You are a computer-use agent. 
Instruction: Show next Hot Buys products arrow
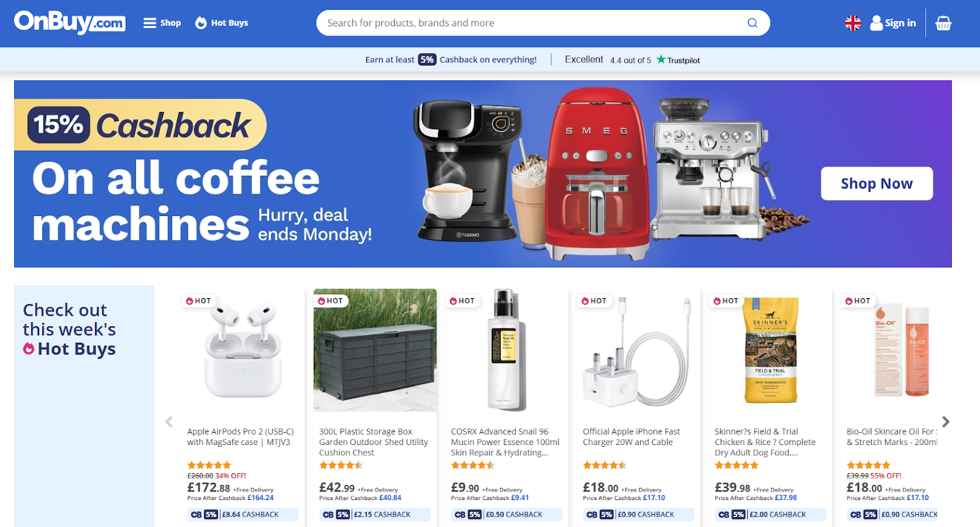click(946, 422)
